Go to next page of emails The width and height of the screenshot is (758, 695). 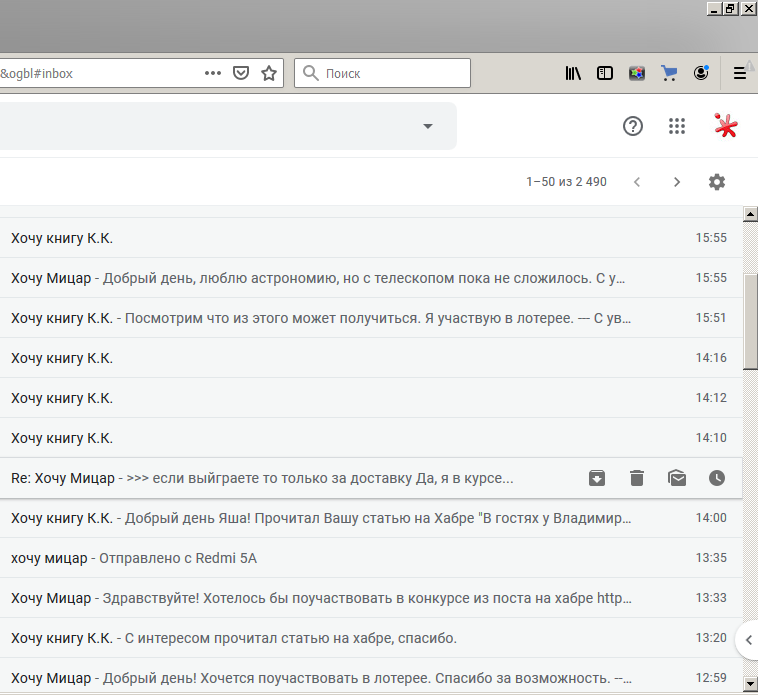coord(677,182)
